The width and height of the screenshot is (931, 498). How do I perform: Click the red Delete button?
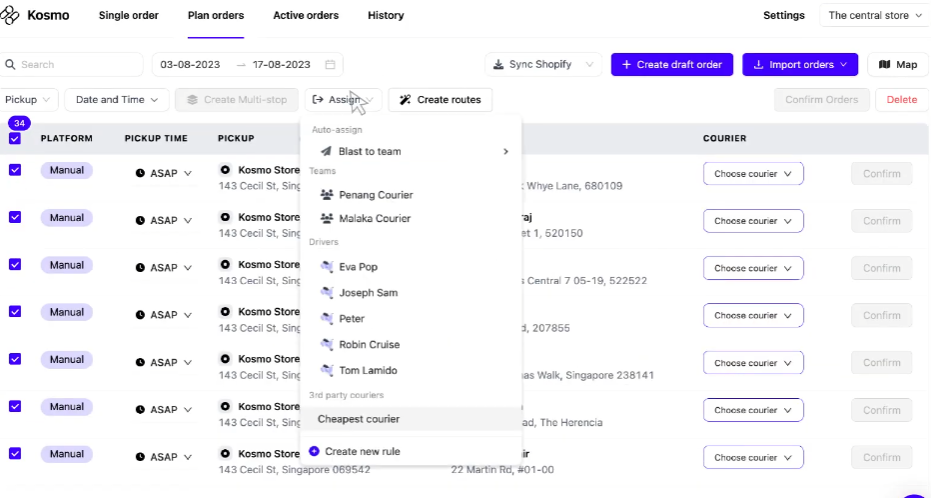coord(901,100)
